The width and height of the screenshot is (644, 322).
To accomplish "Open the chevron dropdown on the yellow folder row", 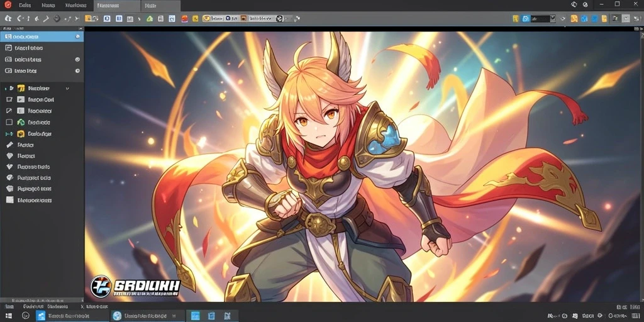I will tap(67, 88).
